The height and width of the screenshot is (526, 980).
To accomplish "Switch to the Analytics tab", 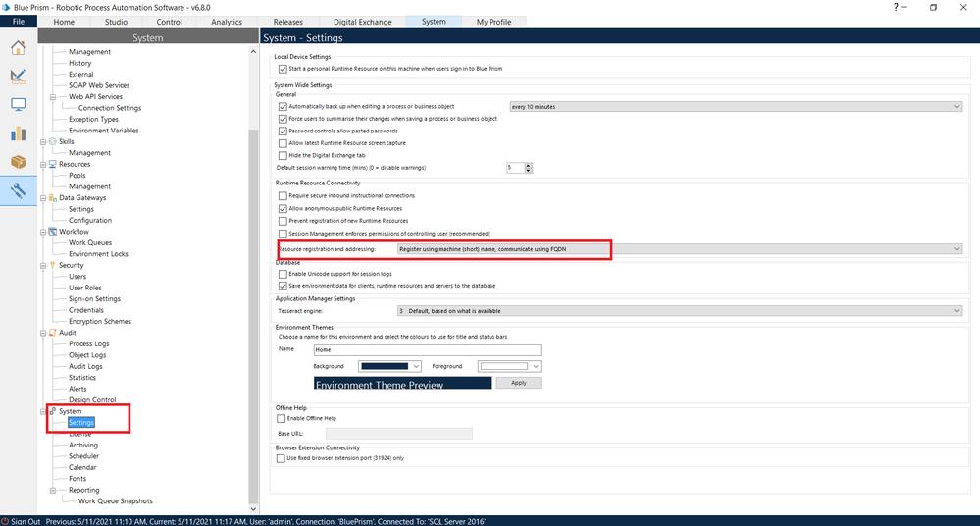I will click(227, 22).
